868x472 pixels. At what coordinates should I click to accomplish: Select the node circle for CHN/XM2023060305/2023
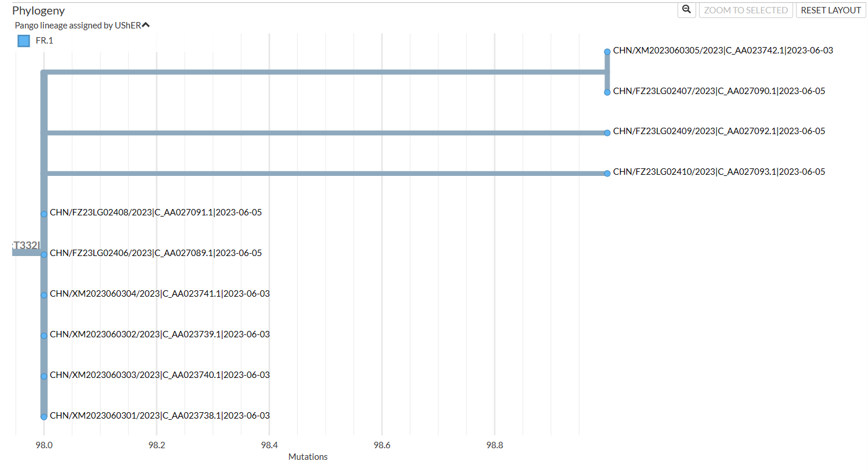pyautogui.click(x=607, y=52)
